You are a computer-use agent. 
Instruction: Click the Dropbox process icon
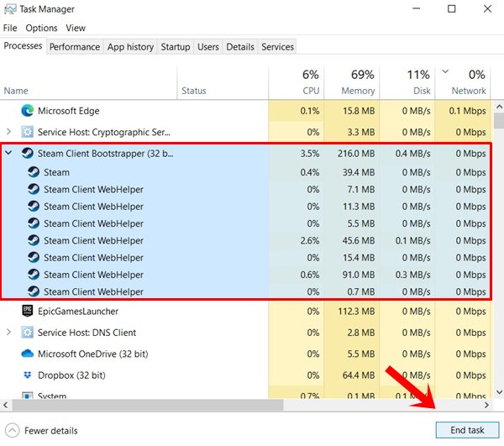[x=28, y=375]
